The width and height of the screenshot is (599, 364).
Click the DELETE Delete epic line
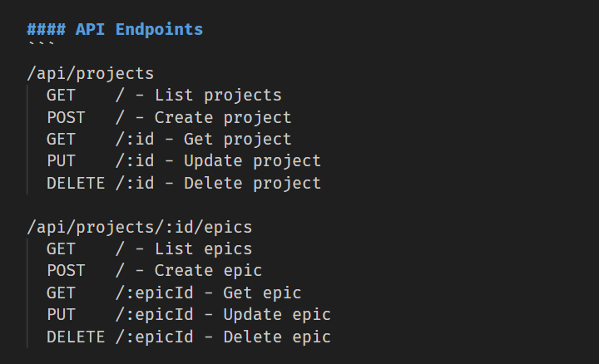pos(189,337)
